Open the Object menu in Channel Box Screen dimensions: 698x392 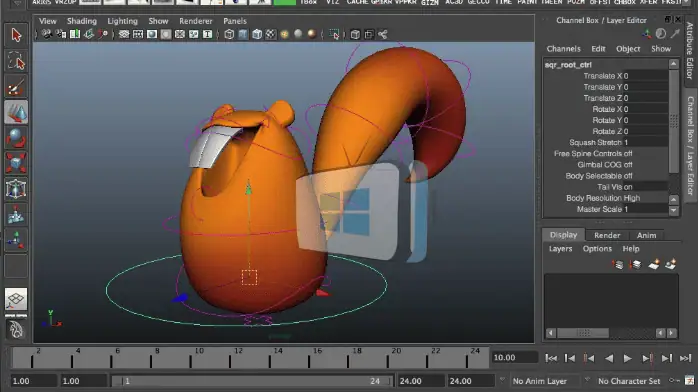click(628, 49)
